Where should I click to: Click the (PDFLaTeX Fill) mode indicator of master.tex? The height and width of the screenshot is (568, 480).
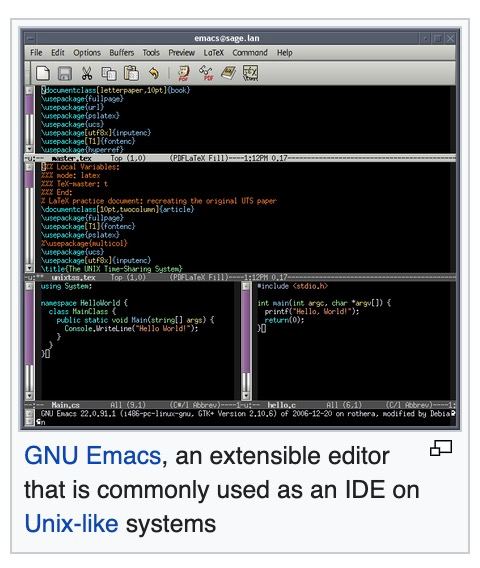click(199, 158)
